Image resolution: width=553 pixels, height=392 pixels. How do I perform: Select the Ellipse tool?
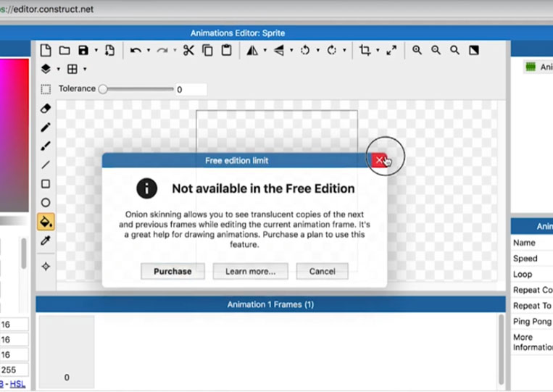click(46, 203)
